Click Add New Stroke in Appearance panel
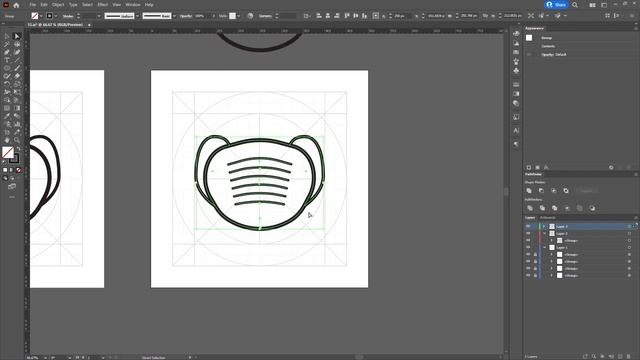The image size is (640, 360). [x=529, y=167]
